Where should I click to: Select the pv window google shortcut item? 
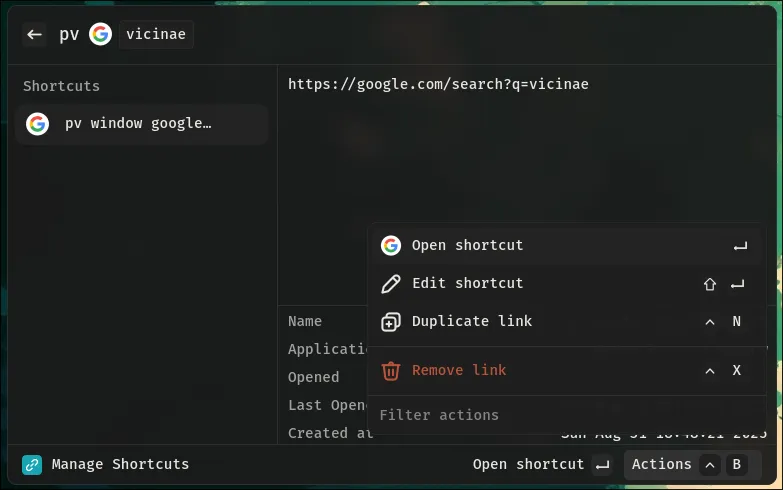tap(140, 124)
